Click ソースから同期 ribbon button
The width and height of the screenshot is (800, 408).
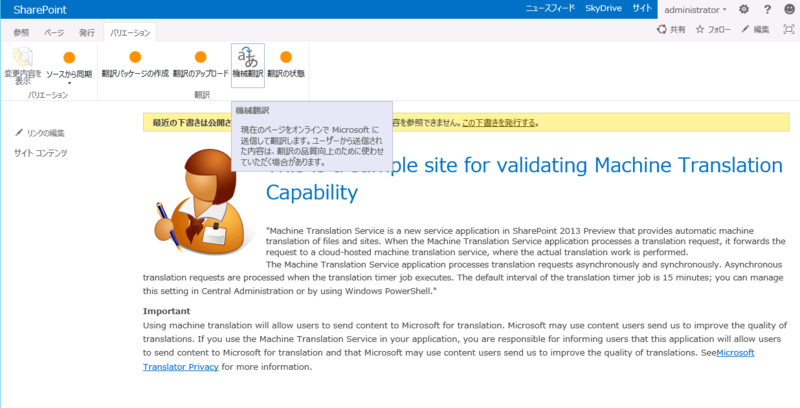point(69,66)
